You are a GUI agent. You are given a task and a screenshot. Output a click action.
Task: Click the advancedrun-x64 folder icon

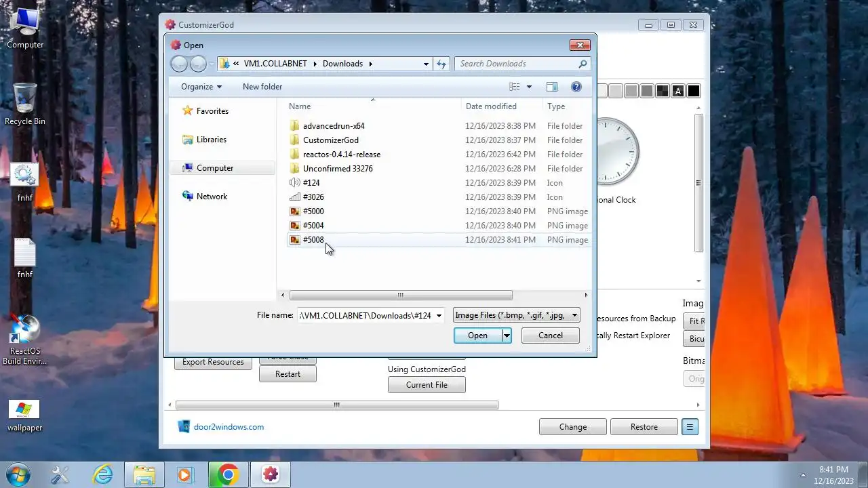click(x=294, y=125)
